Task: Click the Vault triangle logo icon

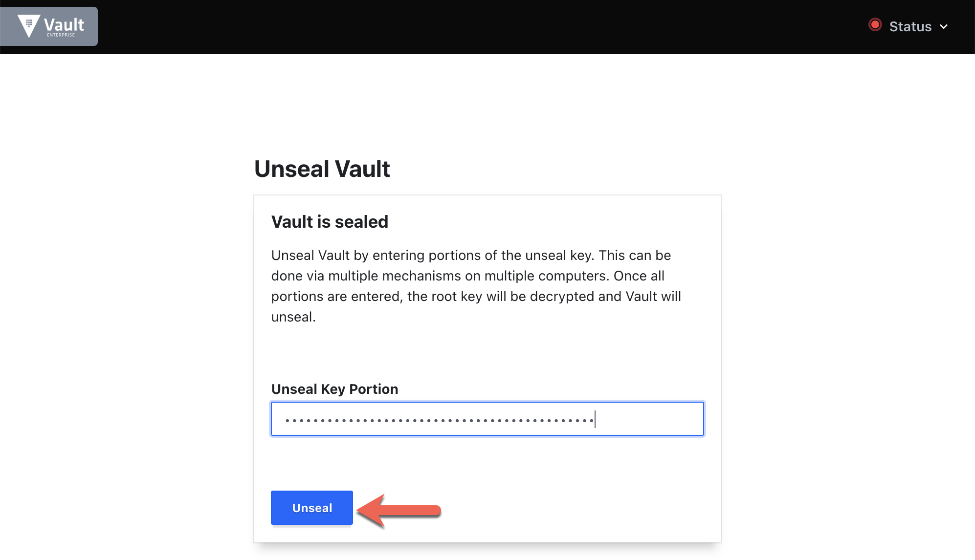Action: (28, 26)
